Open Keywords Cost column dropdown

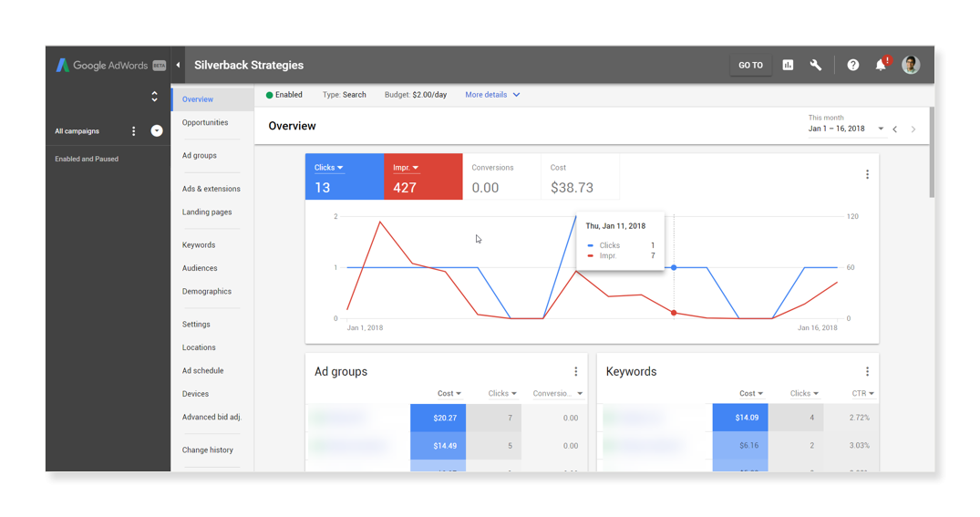[751, 393]
